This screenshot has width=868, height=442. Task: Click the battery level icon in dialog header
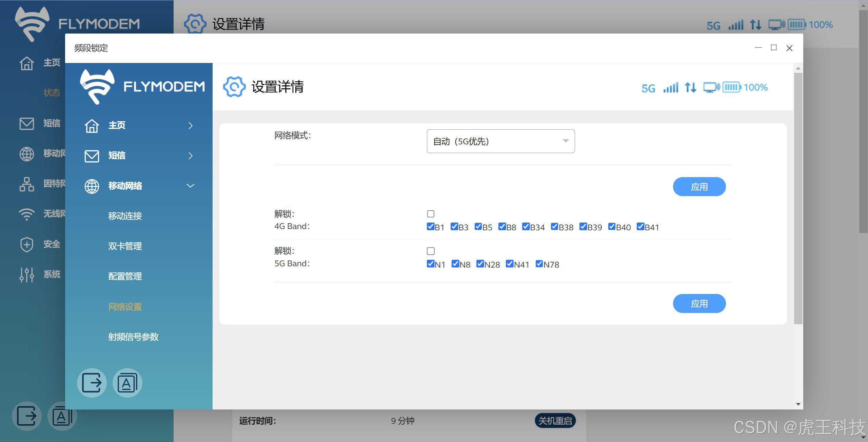[x=731, y=87]
